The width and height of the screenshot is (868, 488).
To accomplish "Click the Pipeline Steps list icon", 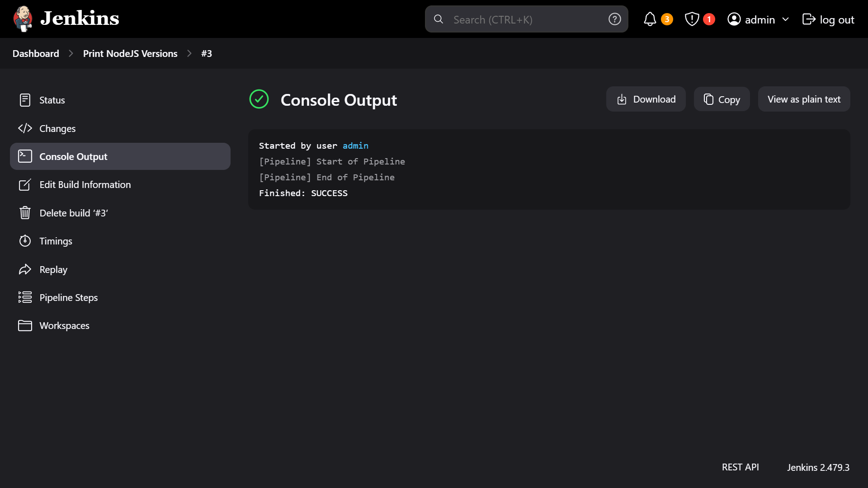I will coord(25,297).
